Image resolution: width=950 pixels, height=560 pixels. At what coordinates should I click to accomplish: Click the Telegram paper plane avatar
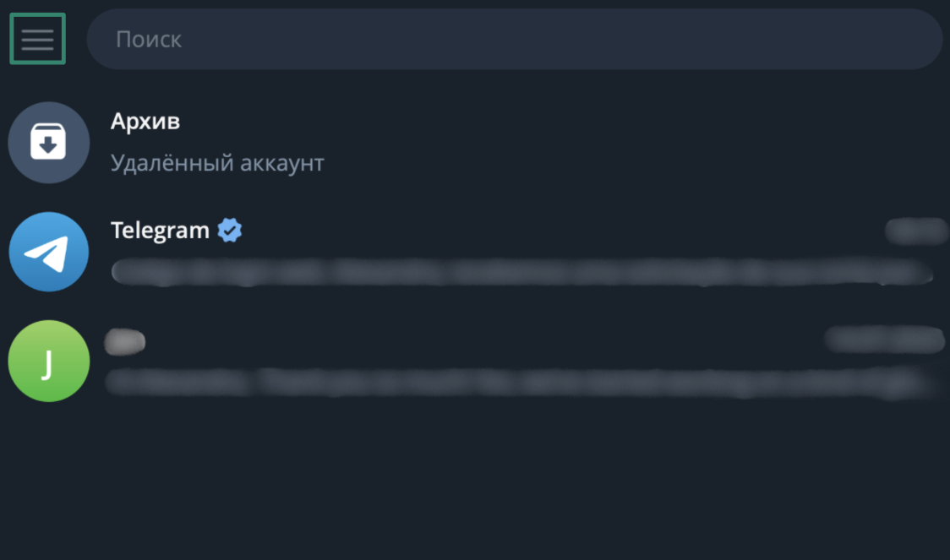click(49, 252)
